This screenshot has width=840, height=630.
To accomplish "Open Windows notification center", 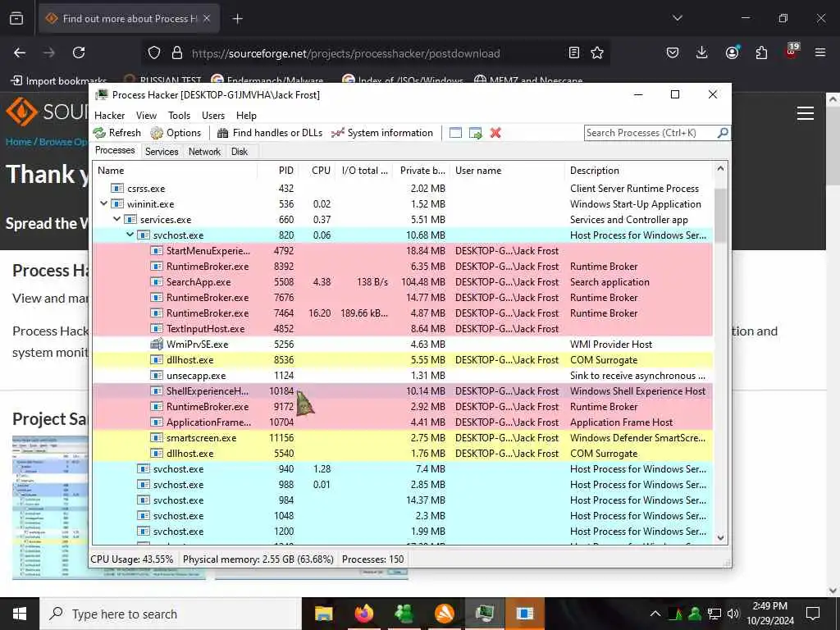I will click(x=813, y=614).
